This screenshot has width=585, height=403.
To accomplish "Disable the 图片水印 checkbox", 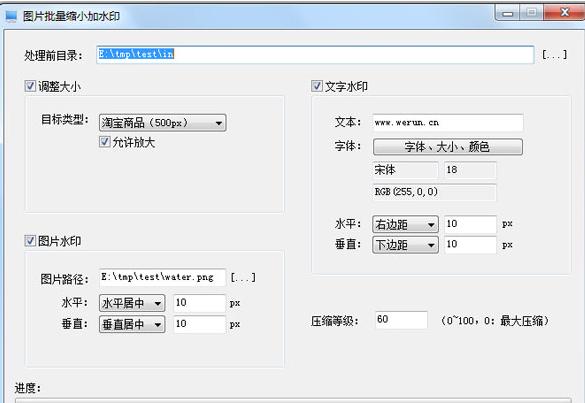I will pos(30,241).
